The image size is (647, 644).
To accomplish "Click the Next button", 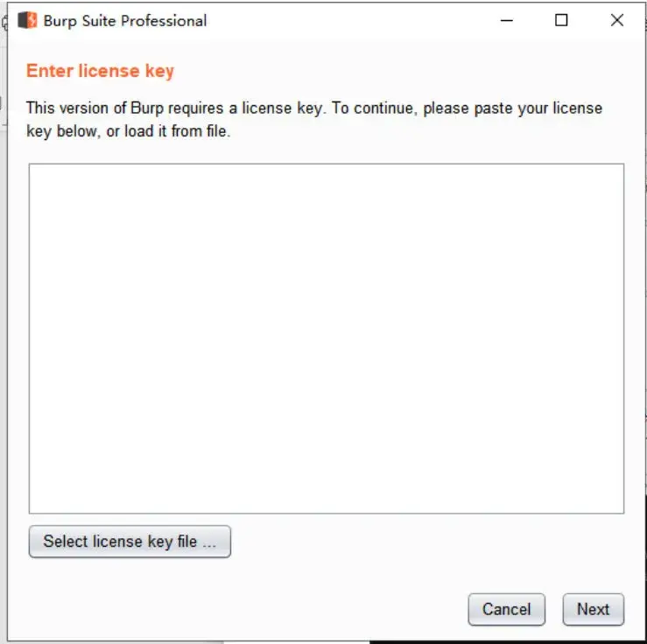I will tap(593, 609).
